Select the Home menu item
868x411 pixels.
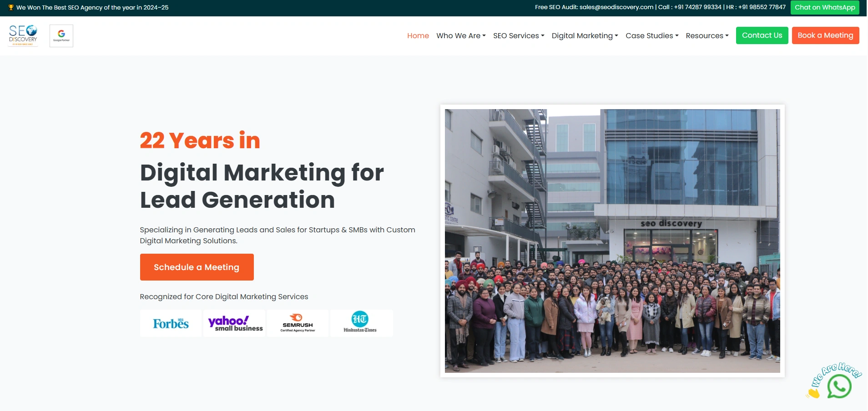click(418, 35)
